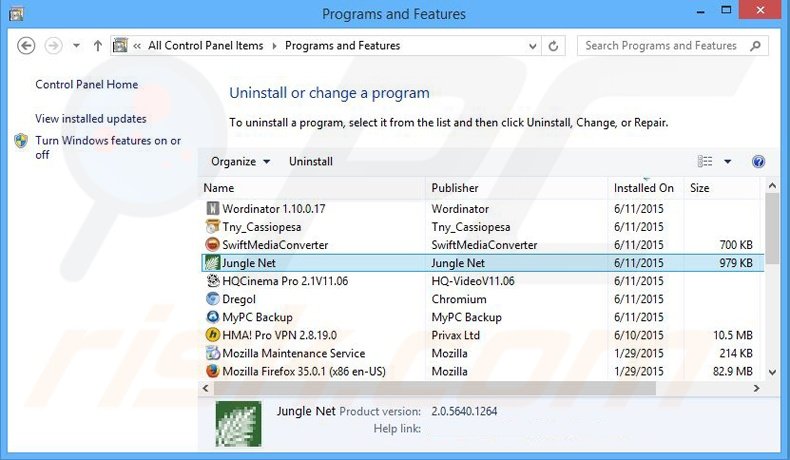The width and height of the screenshot is (790, 460).
Task: Click the Forward navigation arrow
Action: pos(53,46)
